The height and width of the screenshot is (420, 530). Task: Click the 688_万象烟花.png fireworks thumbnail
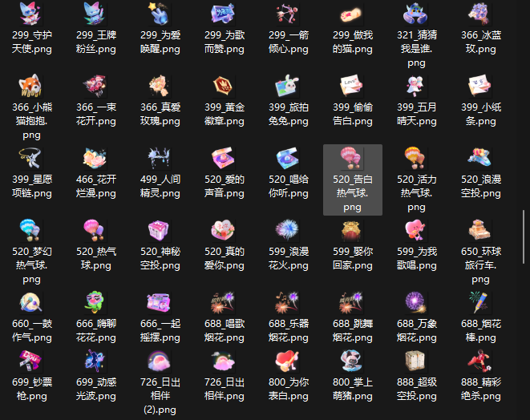[416, 302]
